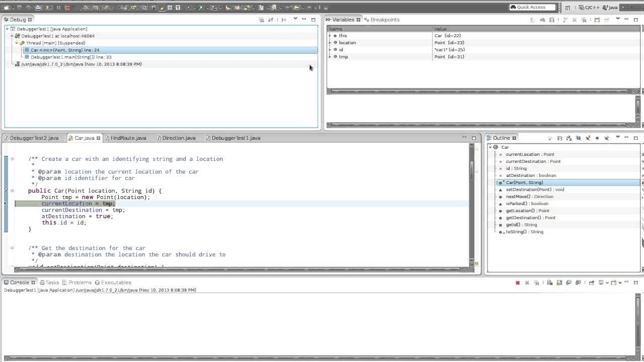644x362 pixels.
Task: Maximize the Console view
Action: click(635, 283)
